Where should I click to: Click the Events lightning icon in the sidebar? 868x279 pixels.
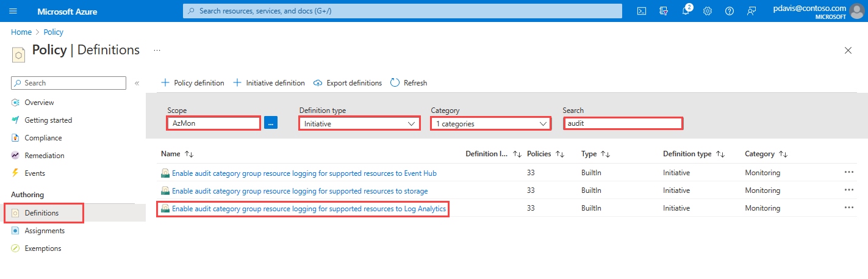tap(16, 173)
